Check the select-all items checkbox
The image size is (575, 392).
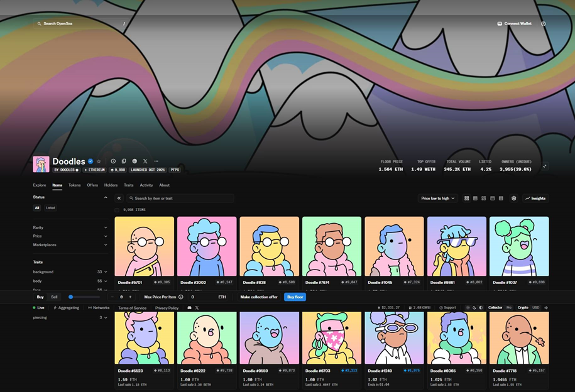tap(117, 210)
